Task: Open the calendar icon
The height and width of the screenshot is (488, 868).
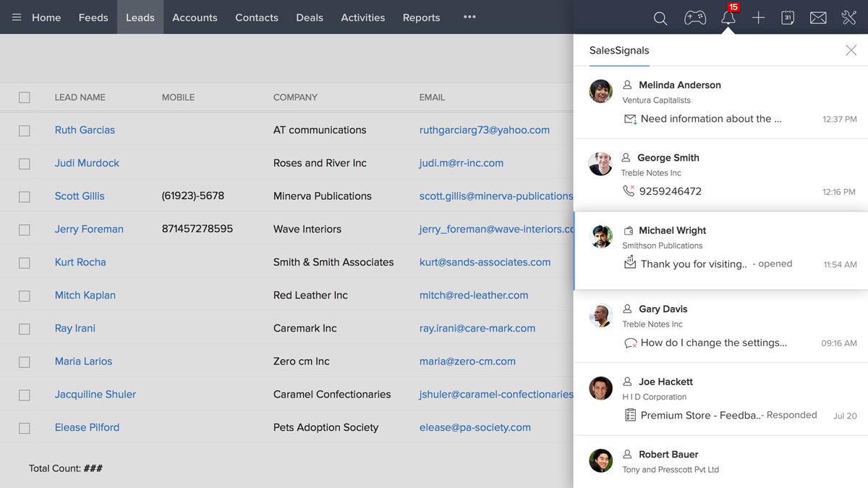Action: (788, 17)
